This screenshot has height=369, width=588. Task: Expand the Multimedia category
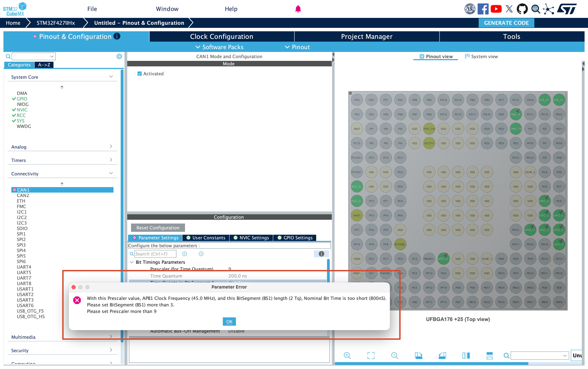pyautogui.click(x=111, y=337)
